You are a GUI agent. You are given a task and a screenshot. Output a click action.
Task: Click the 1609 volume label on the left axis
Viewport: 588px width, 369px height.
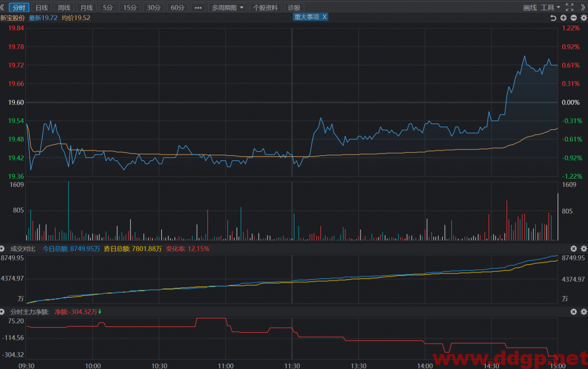click(x=17, y=184)
